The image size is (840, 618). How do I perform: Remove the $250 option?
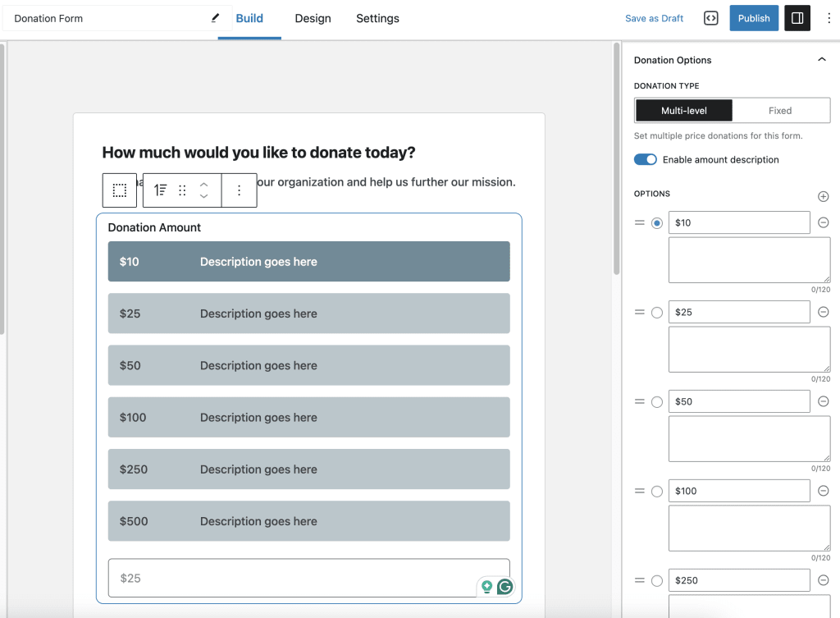point(824,580)
